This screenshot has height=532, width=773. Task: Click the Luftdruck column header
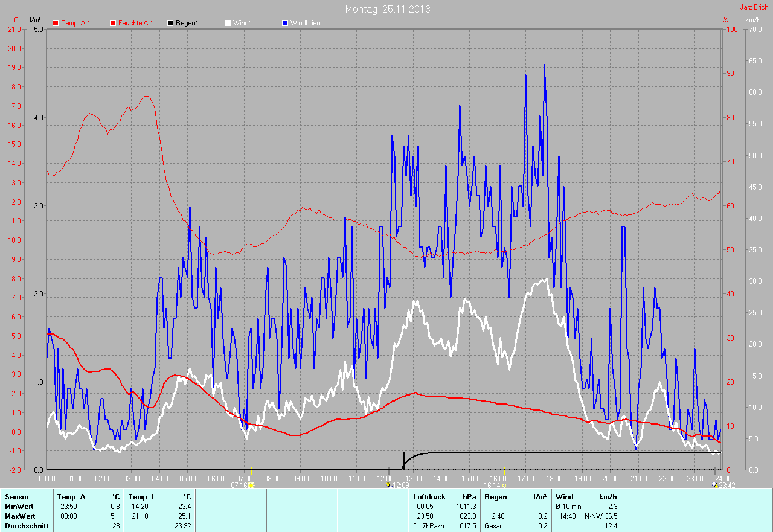point(429,497)
